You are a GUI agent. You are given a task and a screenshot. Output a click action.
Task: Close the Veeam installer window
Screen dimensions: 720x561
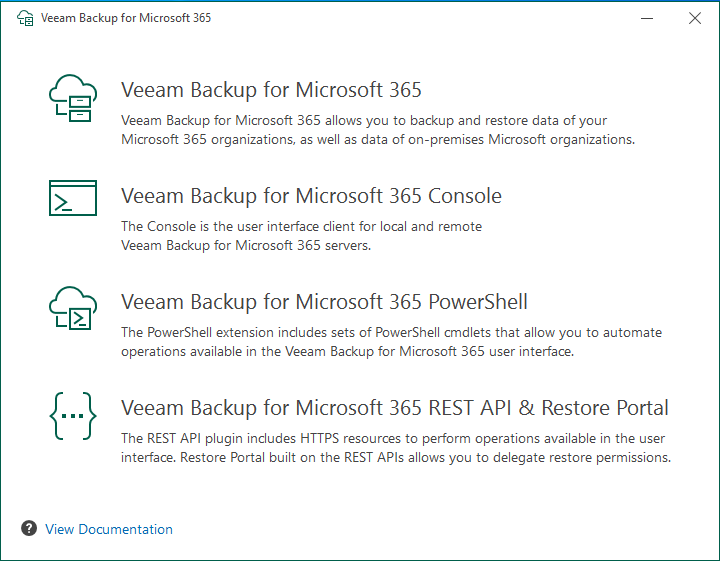pos(694,18)
